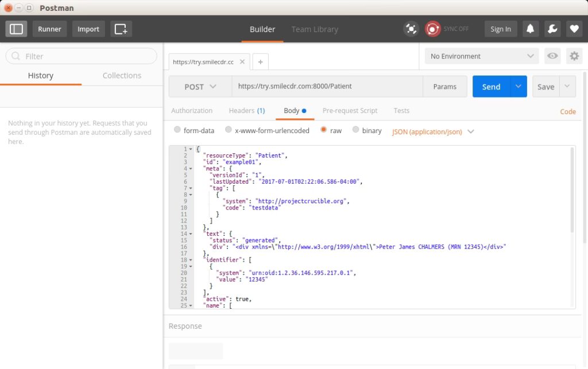Toggle the sidebar panel icon
Screen dimensions: 588x369
[x=17, y=29]
